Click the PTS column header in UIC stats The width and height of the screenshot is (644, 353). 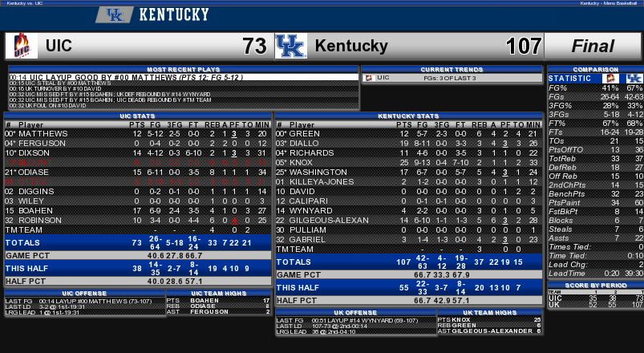click(x=137, y=124)
